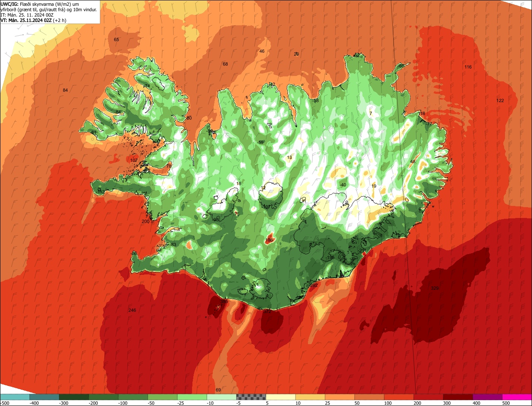The height and width of the screenshot is (406, 532).
Task: Select the -50 to -25 light green swatch
Action: (162, 397)
